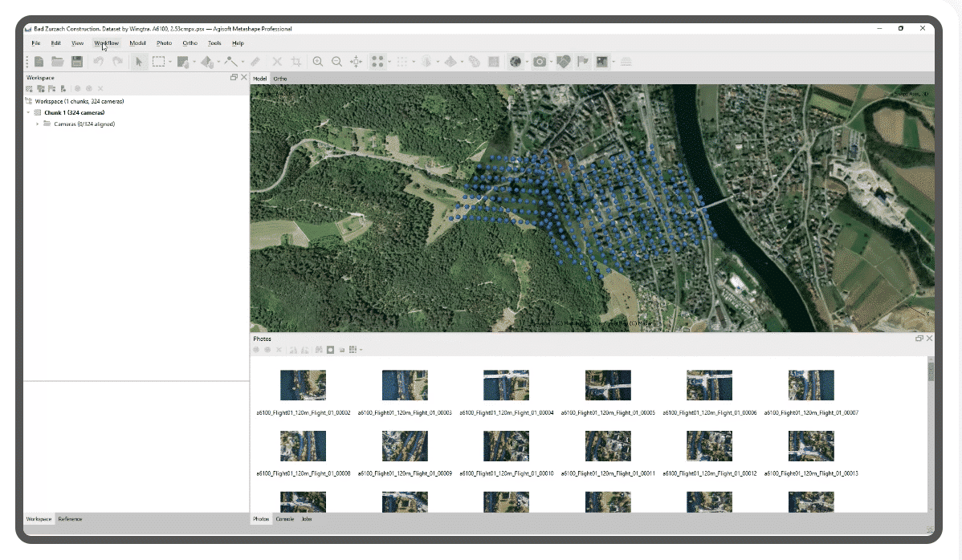Click the Show basemap globe icon
The width and height of the screenshot is (962, 560).
click(516, 61)
